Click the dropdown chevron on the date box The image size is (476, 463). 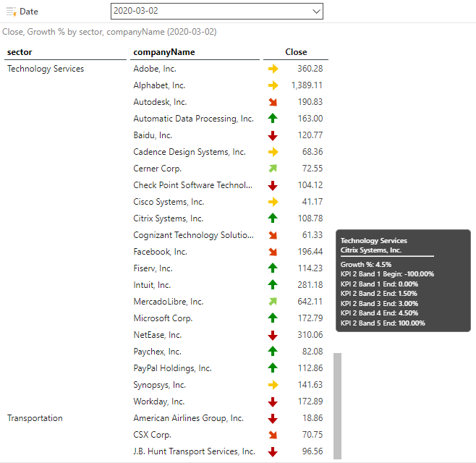tap(316, 12)
